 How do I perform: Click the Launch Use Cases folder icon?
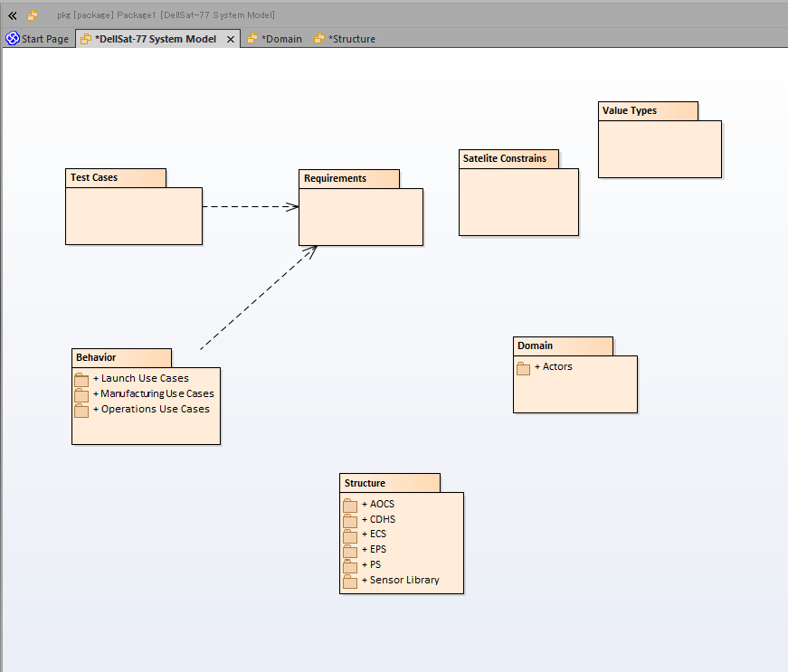point(81,380)
